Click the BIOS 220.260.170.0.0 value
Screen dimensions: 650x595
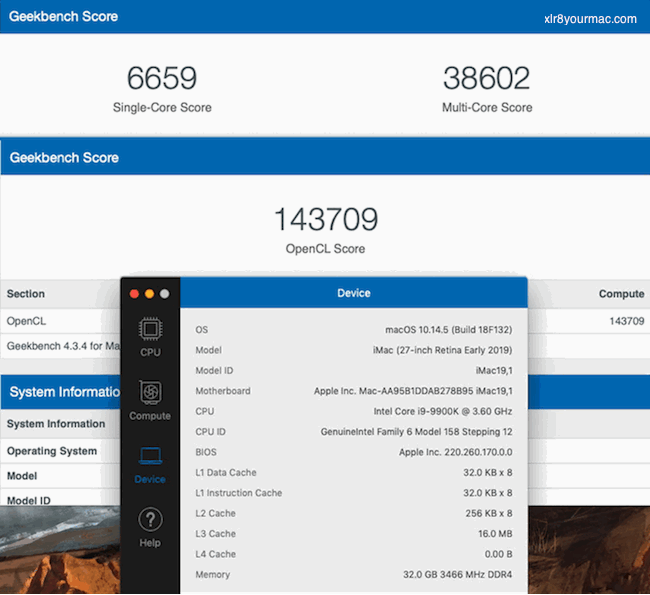[456, 452]
